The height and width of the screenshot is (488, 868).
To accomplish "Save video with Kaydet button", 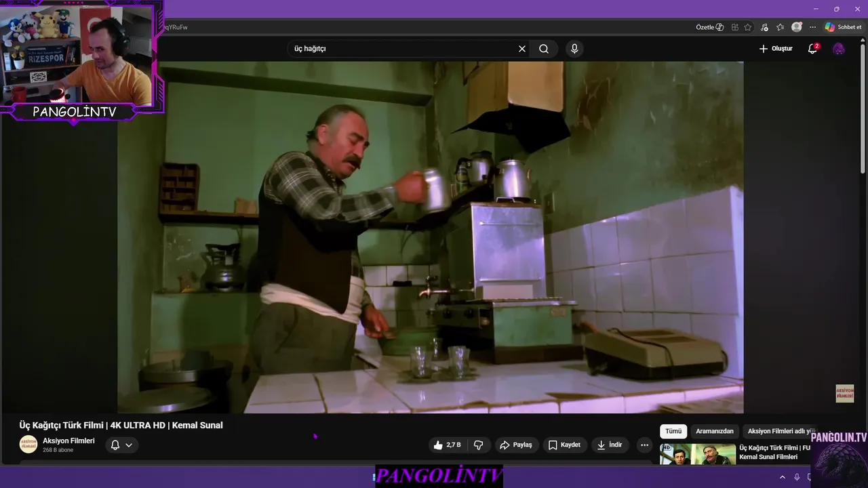I will (564, 445).
